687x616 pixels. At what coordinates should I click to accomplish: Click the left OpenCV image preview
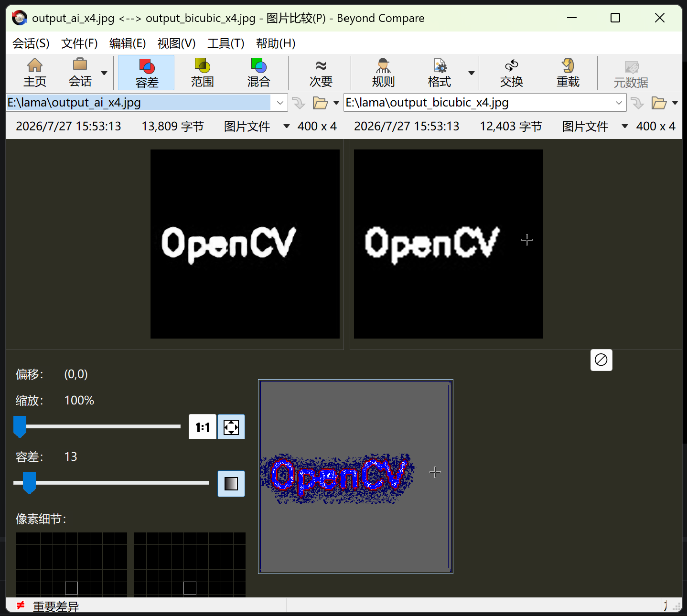[x=245, y=244]
